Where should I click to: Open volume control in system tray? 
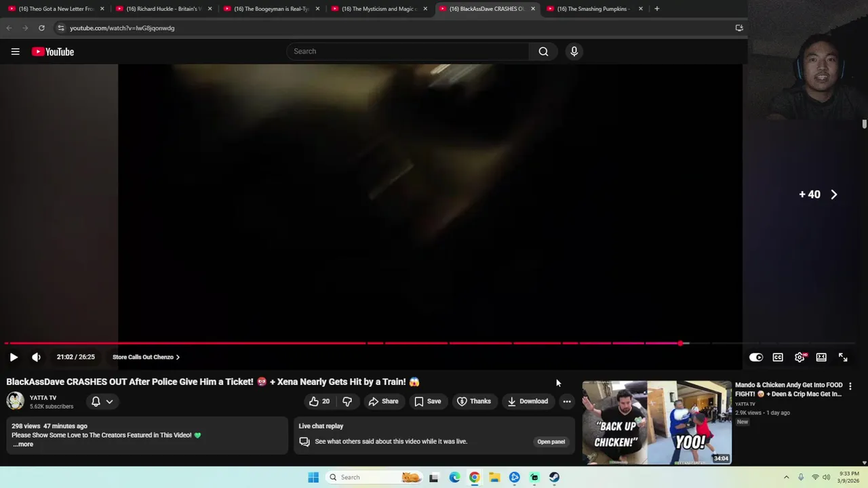(x=827, y=477)
